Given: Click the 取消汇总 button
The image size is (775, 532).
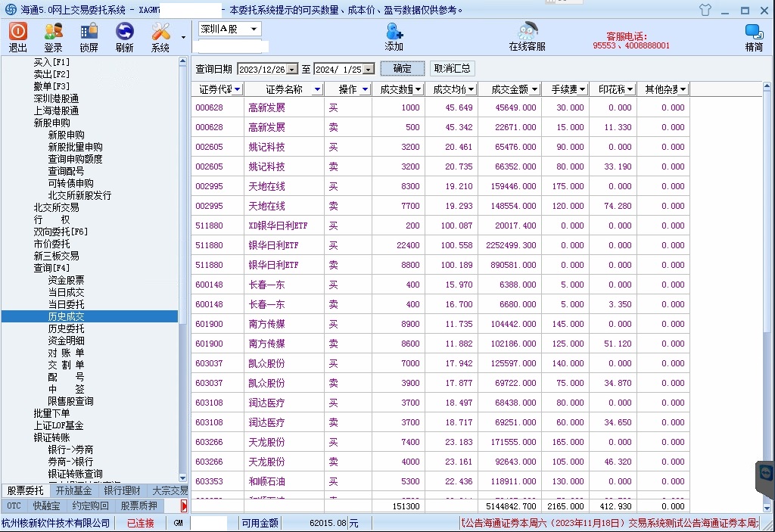Looking at the screenshot, I should pyautogui.click(x=453, y=69).
